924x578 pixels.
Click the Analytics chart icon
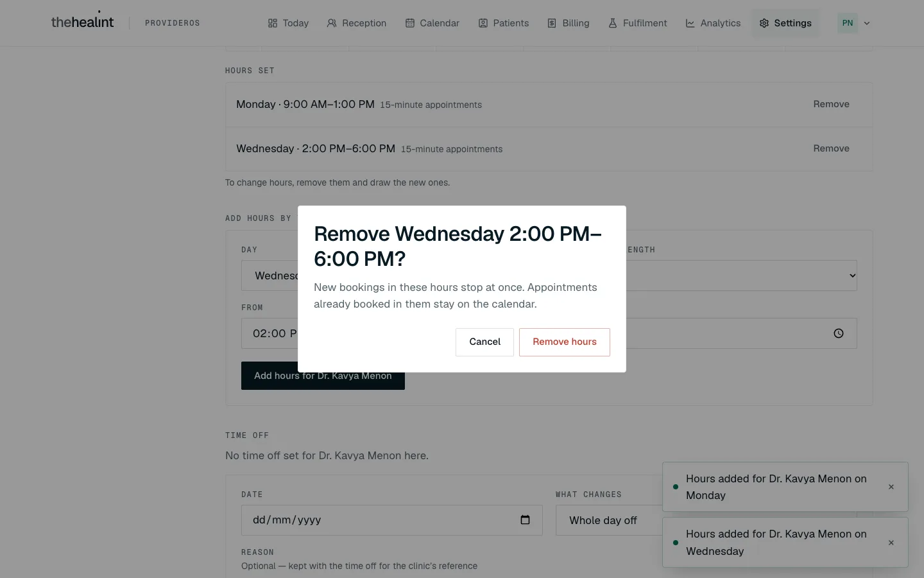pos(690,23)
